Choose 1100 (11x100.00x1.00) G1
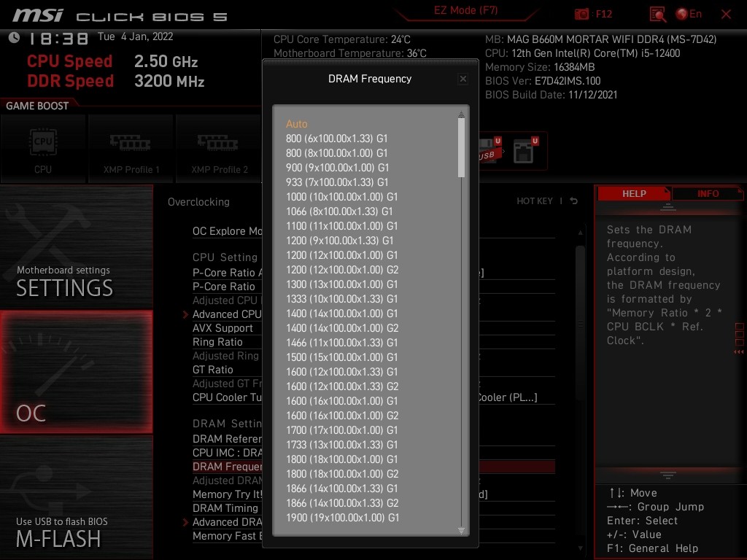The height and width of the screenshot is (560, 747). [x=341, y=226]
